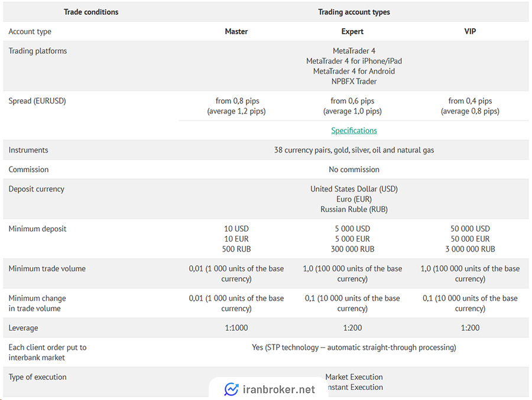Click NPBFX Trader platform text
Viewport: 532px width, 400px height.
click(x=354, y=82)
